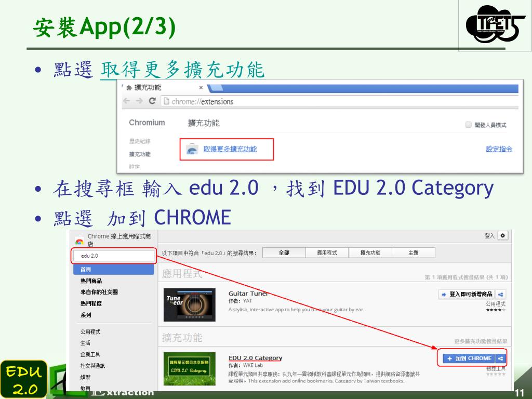Click the edu 2.0 search field
This screenshot has height=399, width=532.
(x=114, y=256)
